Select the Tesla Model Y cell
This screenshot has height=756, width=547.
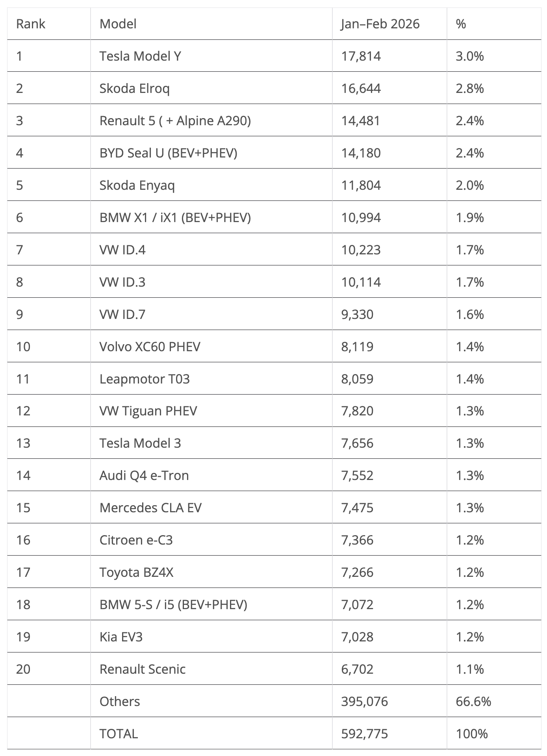(x=140, y=56)
